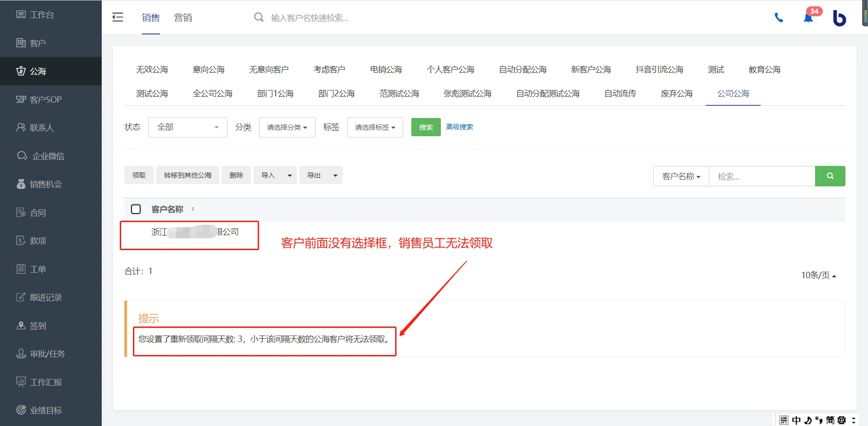This screenshot has height=426, width=868.
Task: Click the blue phone icon
Action: (779, 18)
